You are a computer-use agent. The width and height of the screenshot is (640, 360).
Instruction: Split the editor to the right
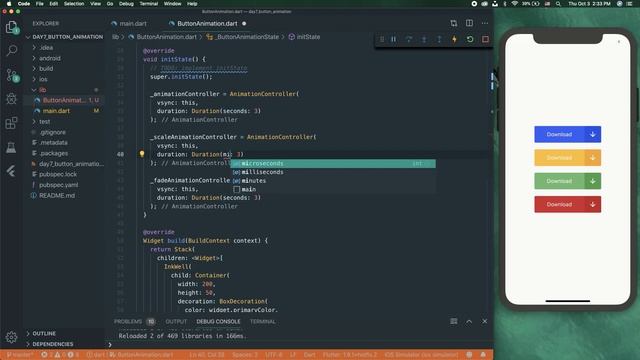pyautogui.click(x=469, y=23)
